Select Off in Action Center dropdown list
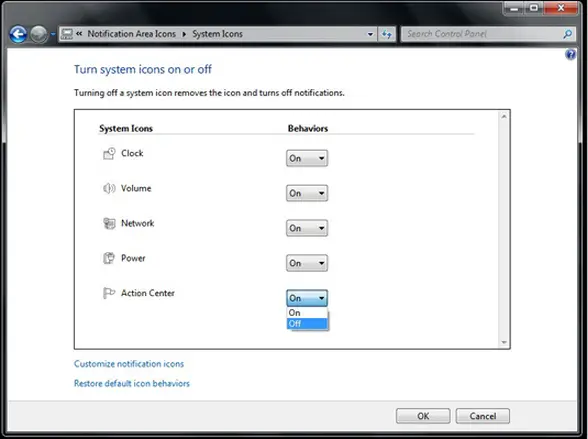 tap(307, 324)
